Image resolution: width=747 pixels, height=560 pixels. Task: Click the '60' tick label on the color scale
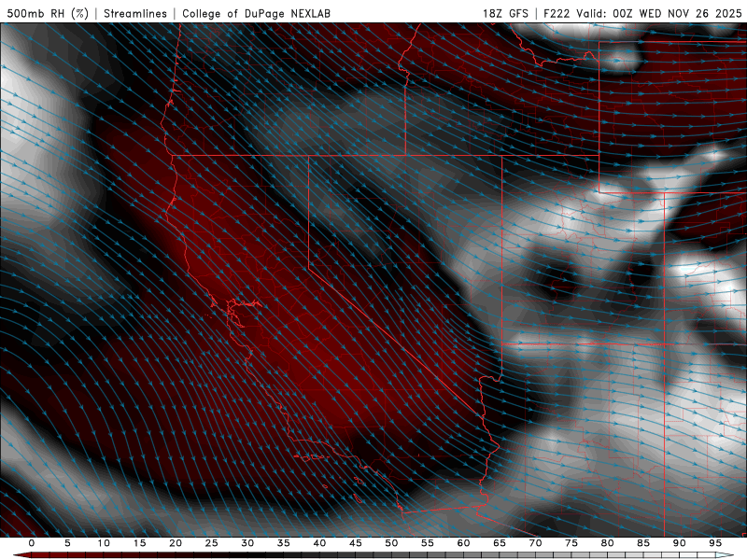pos(463,543)
